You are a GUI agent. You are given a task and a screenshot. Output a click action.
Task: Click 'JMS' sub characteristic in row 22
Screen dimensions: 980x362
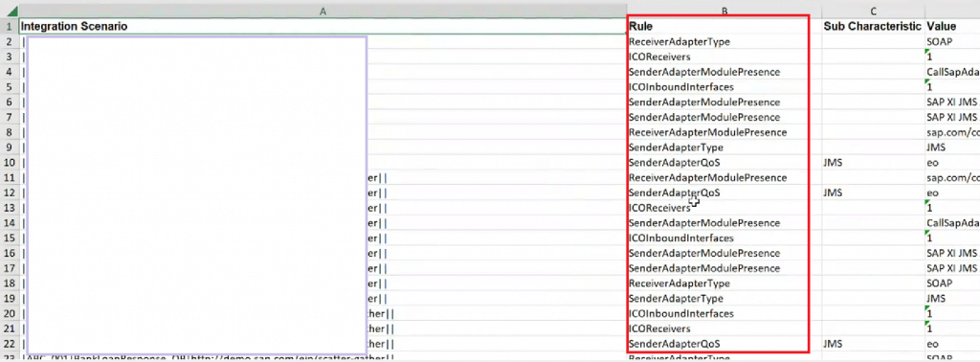click(834, 344)
